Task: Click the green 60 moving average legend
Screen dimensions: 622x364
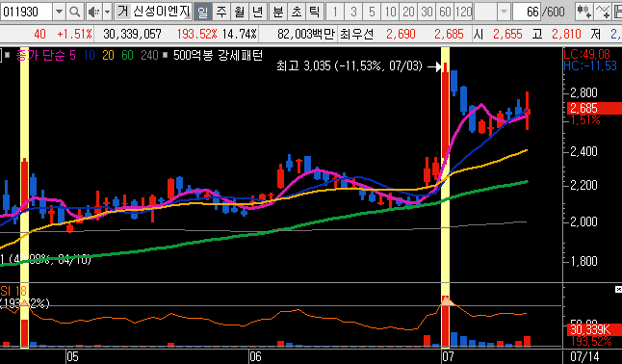Action: tap(127, 55)
